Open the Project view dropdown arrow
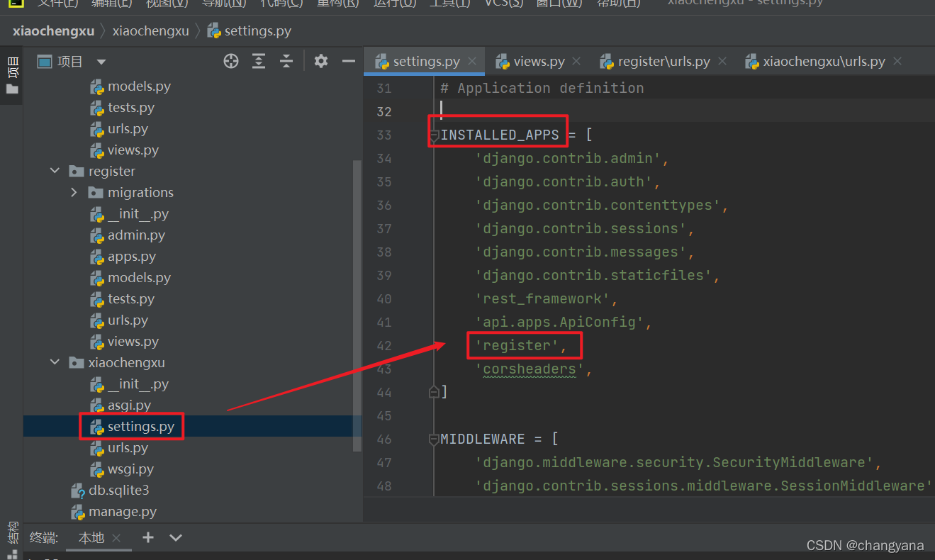Viewport: 935px width, 560px height. (101, 62)
